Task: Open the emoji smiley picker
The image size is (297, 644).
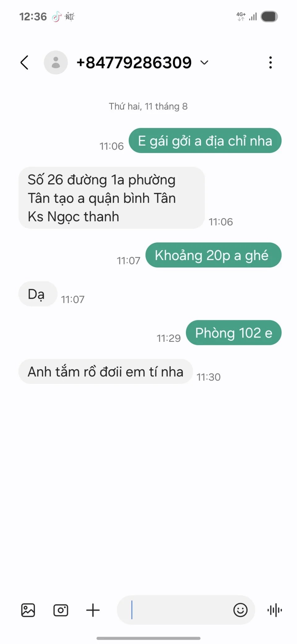Action: pos(240,610)
